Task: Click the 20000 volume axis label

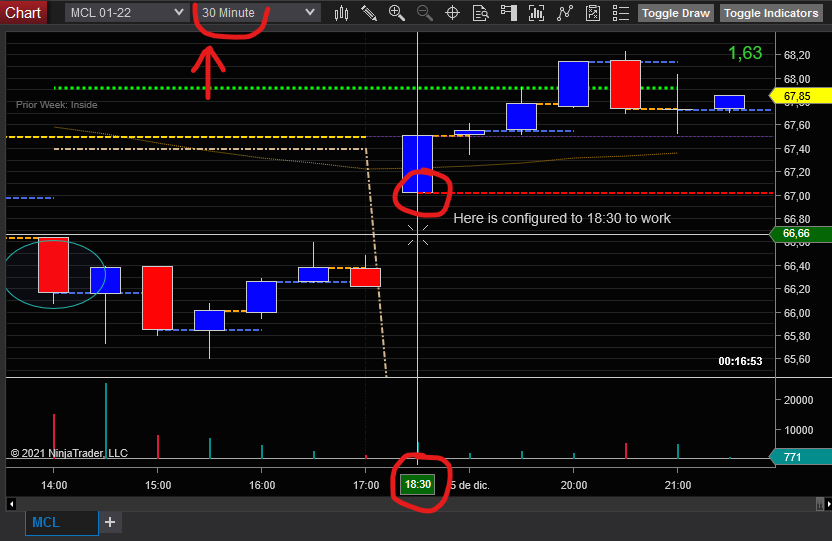Action: [798, 400]
